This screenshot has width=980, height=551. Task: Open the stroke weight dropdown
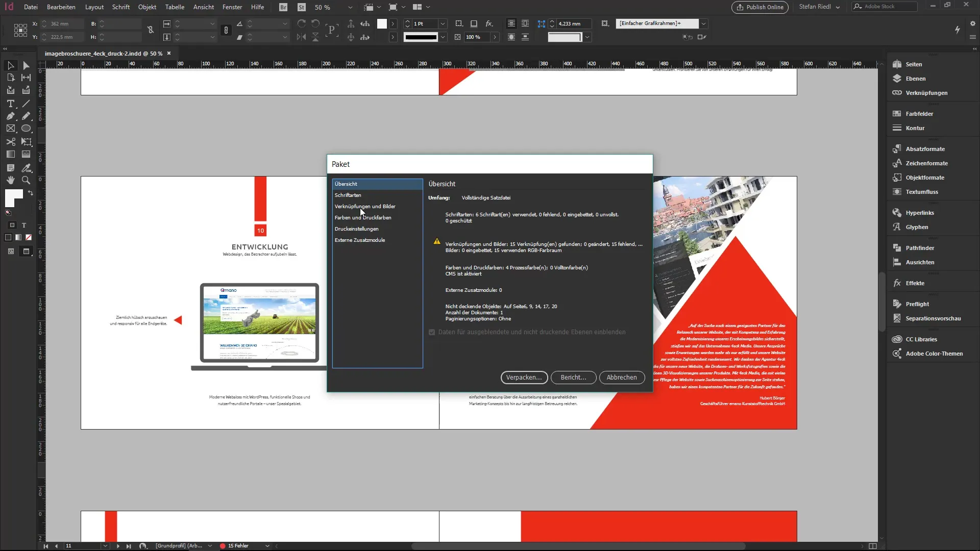coord(443,23)
